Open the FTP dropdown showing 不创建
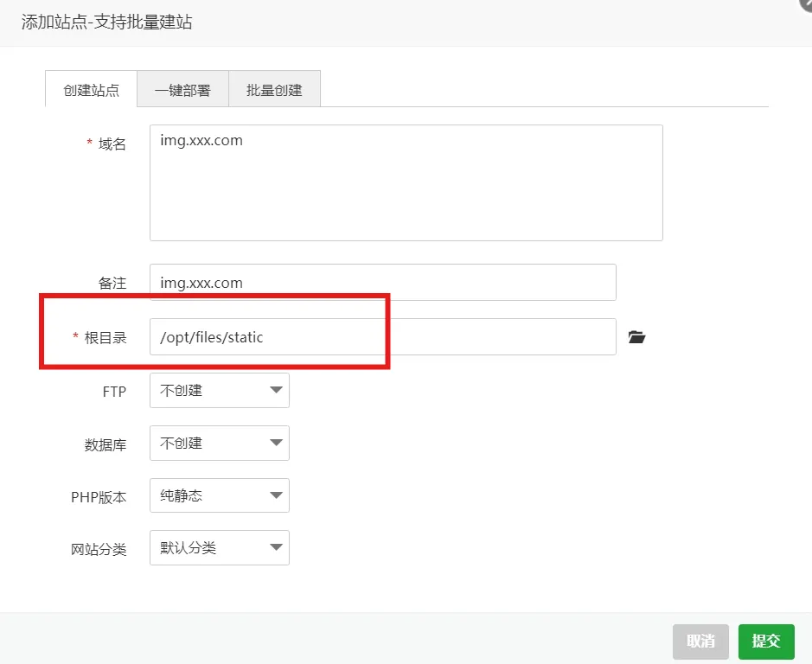 click(219, 390)
